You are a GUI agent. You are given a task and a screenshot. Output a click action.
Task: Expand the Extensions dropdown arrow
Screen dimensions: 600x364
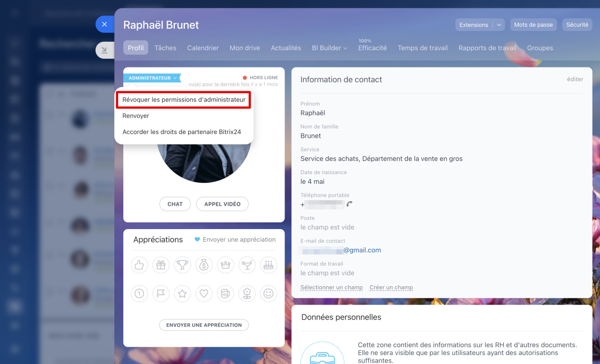coord(499,25)
